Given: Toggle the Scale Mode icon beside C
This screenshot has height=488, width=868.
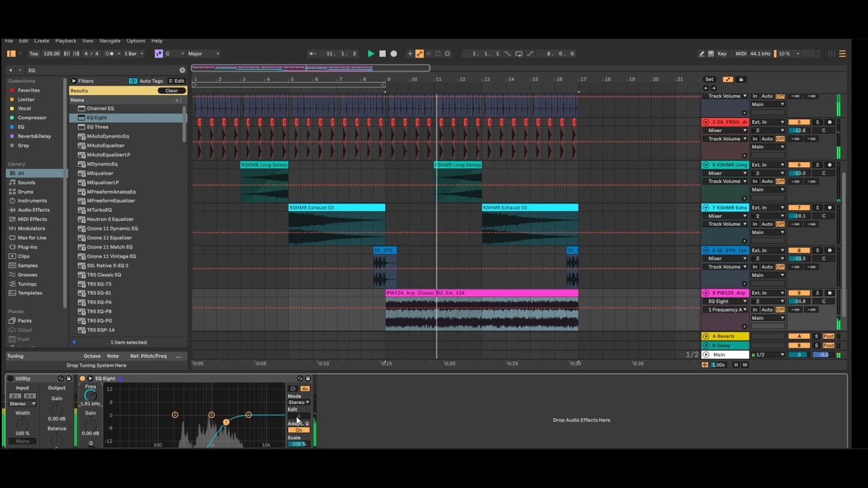Looking at the screenshot, I should click(x=159, y=54).
